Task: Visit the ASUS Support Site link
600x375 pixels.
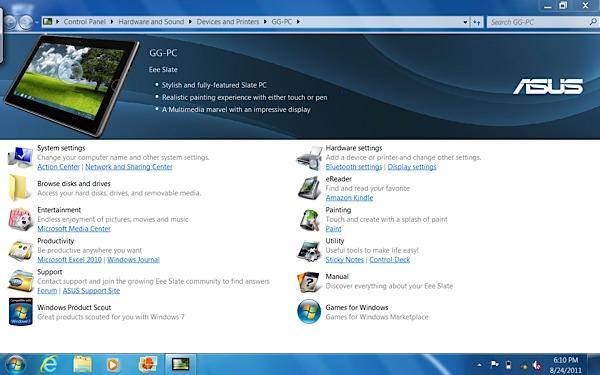Action: click(91, 291)
